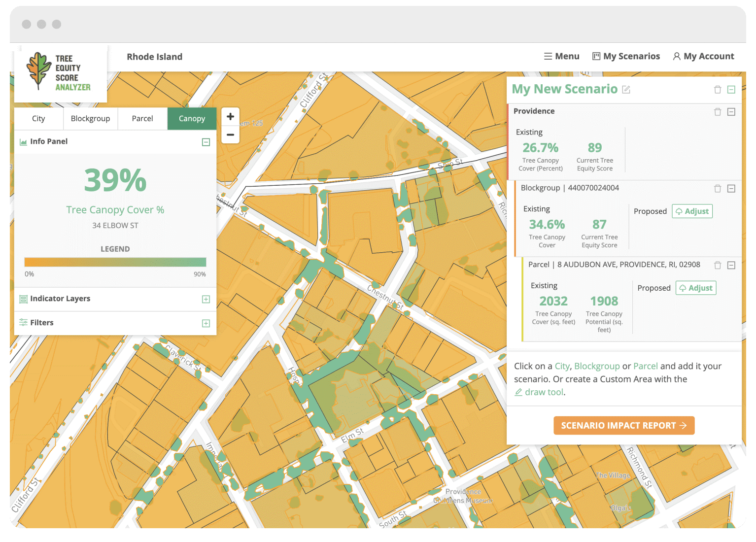The image size is (756, 542).
Task: Rename My New Scenario with the pencil icon
Action: pos(627,90)
